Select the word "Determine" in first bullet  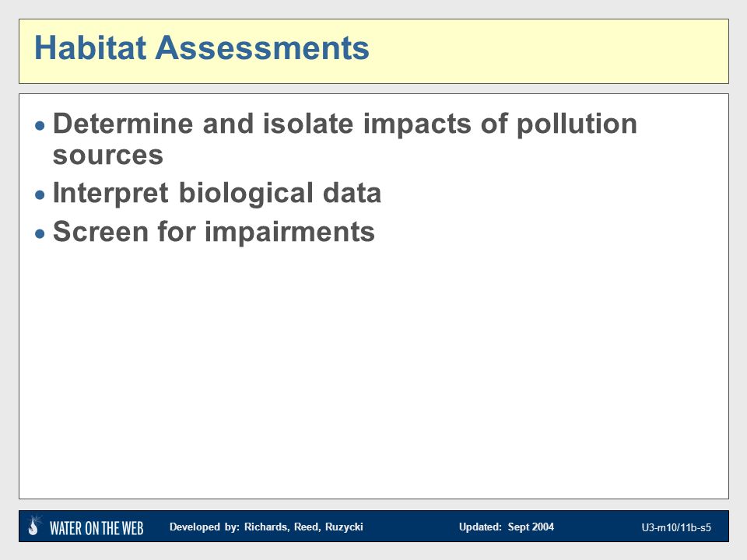pos(123,124)
